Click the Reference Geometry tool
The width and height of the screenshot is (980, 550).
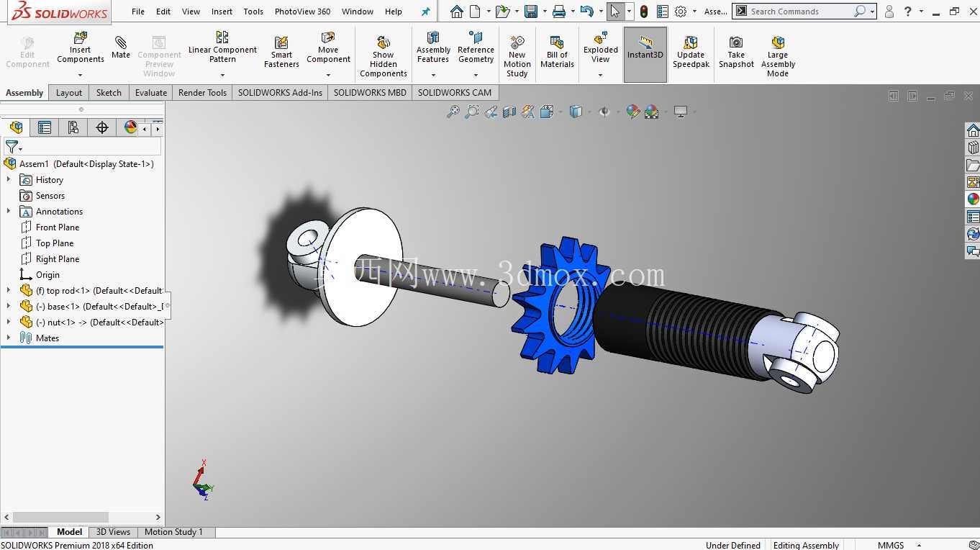pyautogui.click(x=476, y=47)
